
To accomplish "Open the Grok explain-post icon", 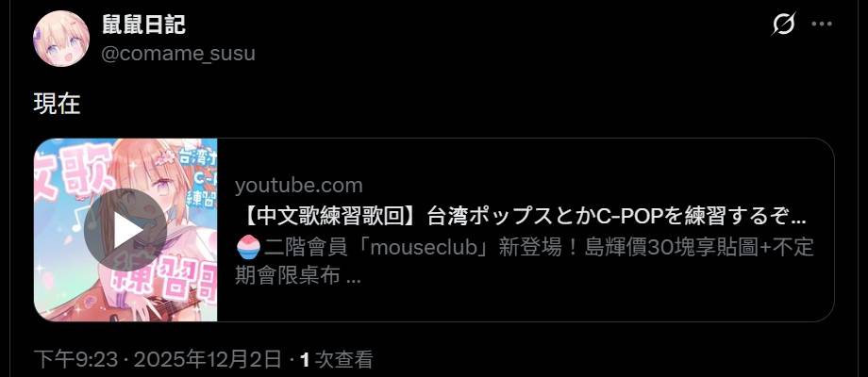I will point(784,24).
